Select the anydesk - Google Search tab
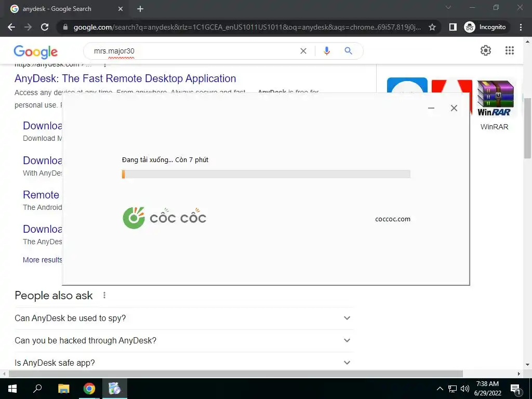Viewport: 532px width, 399px height. [66, 9]
